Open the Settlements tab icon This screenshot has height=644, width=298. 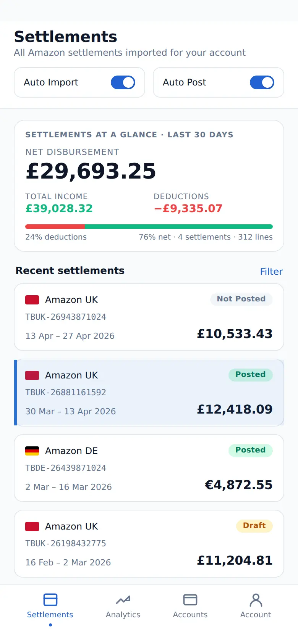pos(50,600)
